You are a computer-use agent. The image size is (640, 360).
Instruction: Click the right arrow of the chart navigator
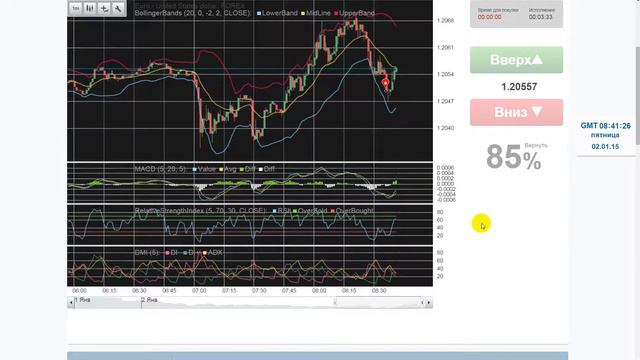[x=429, y=303]
